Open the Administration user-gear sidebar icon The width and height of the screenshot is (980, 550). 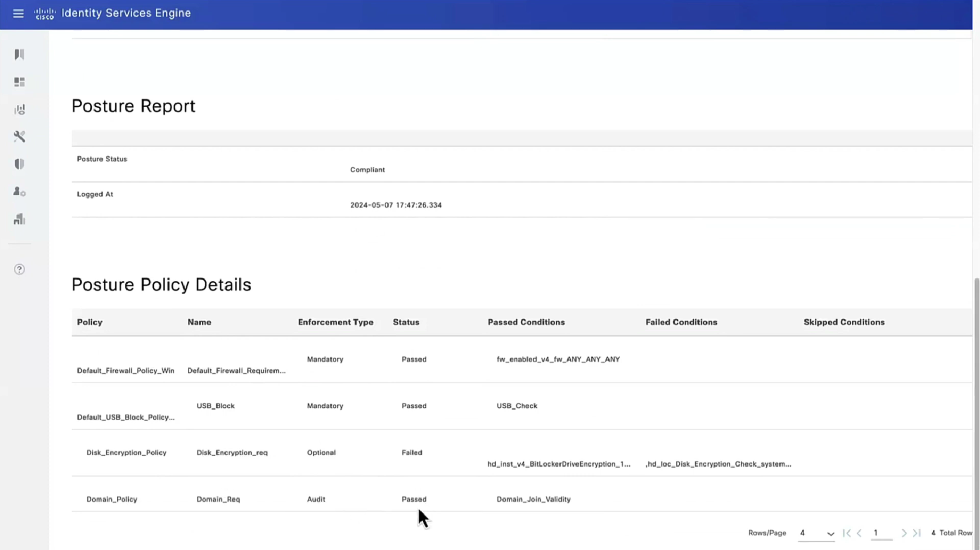coord(19,191)
